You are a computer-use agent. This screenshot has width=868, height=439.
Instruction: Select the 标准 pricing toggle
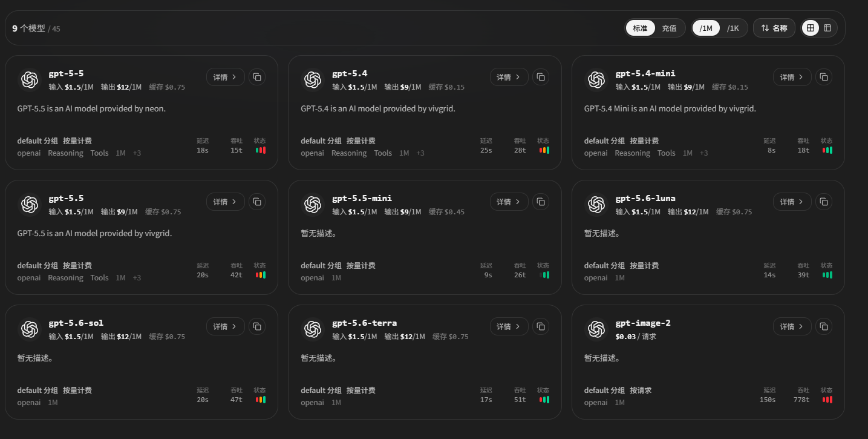click(x=640, y=28)
